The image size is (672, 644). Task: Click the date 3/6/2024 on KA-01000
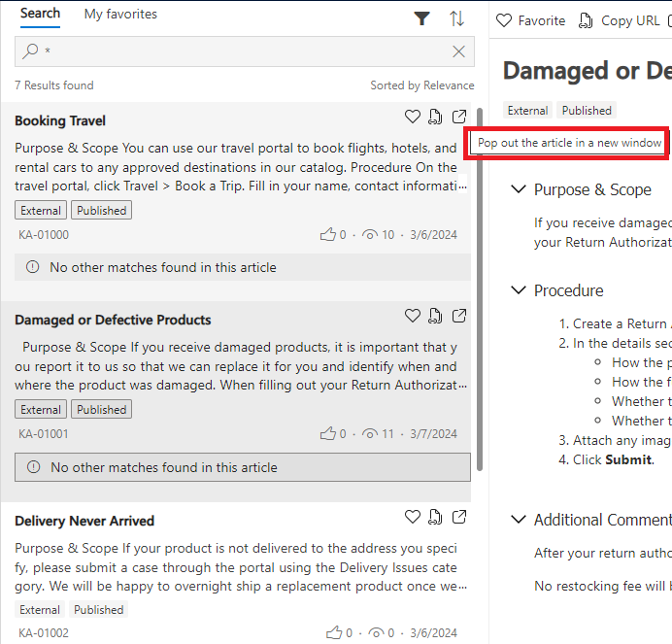click(433, 235)
